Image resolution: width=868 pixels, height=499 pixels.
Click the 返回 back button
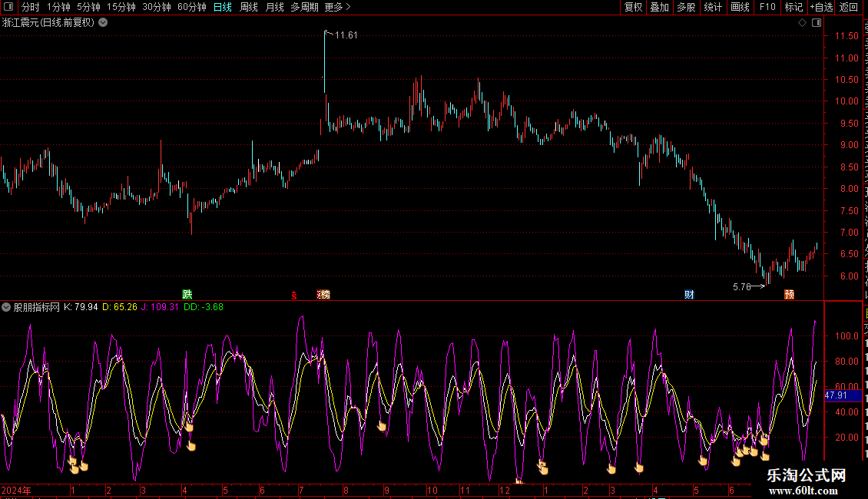[x=849, y=7]
